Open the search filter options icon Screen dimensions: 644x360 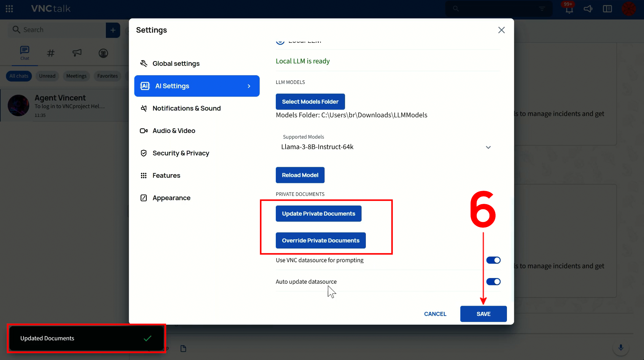tap(542, 9)
